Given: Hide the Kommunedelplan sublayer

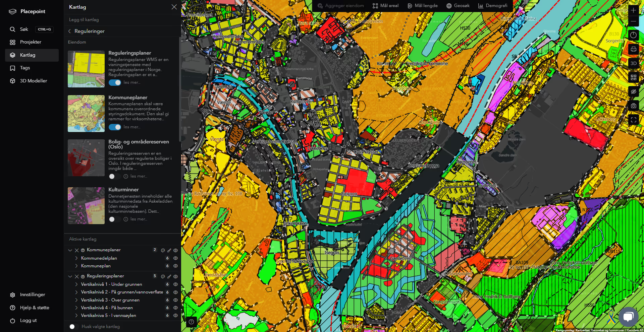Looking at the screenshot, I should pyautogui.click(x=175, y=258).
